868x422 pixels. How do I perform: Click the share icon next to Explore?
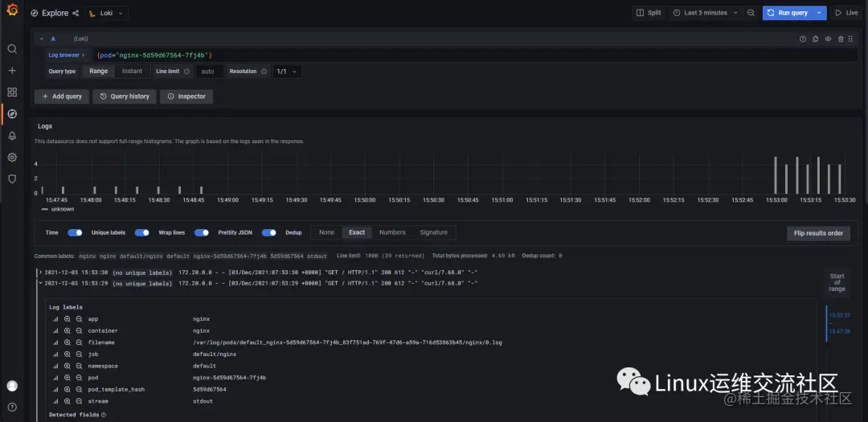pos(76,13)
